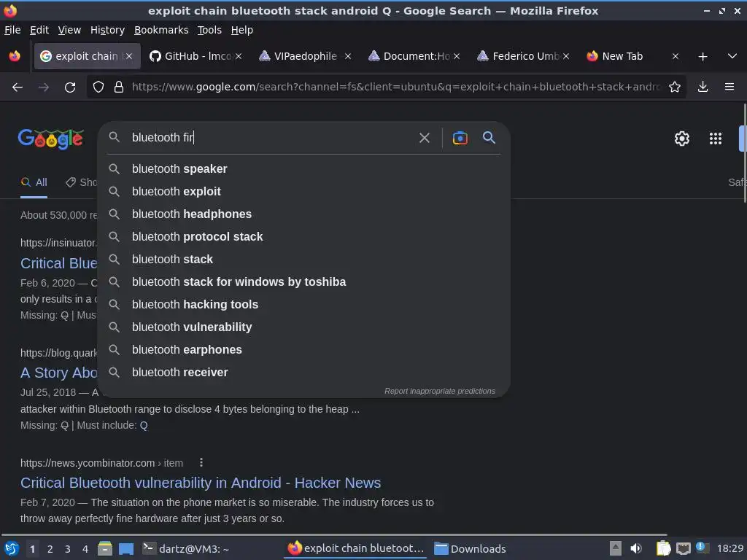
Task: Open the Edit menu
Action: [39, 30]
